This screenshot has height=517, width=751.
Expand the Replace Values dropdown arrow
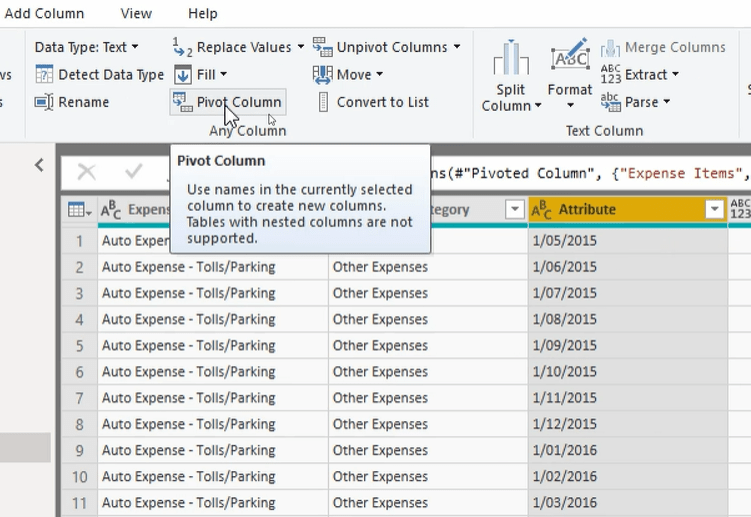(x=301, y=46)
